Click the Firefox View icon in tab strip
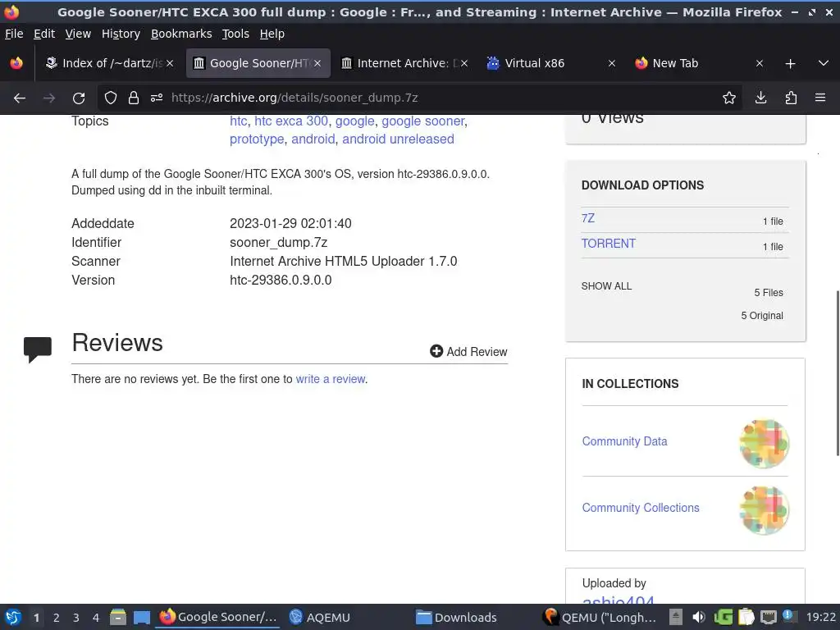This screenshot has width=840, height=630. (x=16, y=63)
